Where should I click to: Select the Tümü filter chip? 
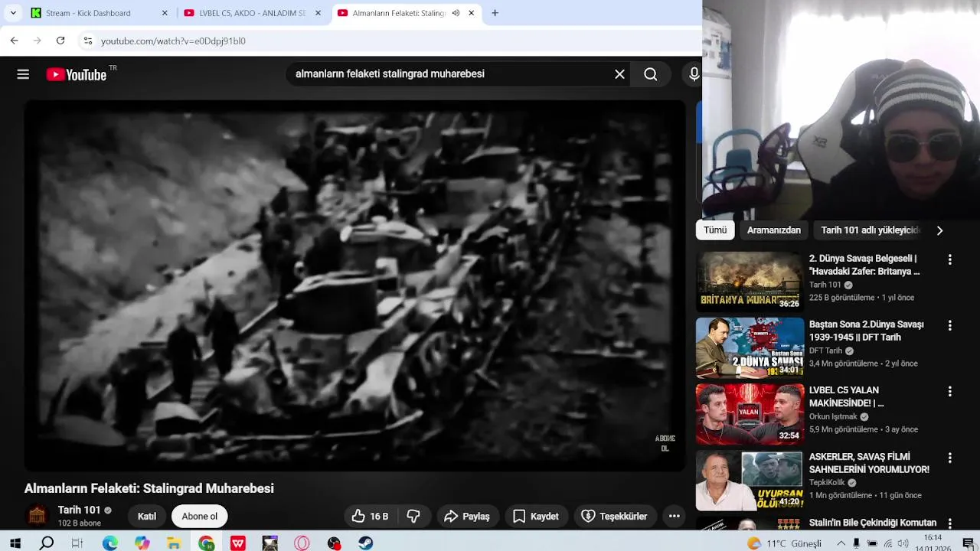tap(715, 230)
